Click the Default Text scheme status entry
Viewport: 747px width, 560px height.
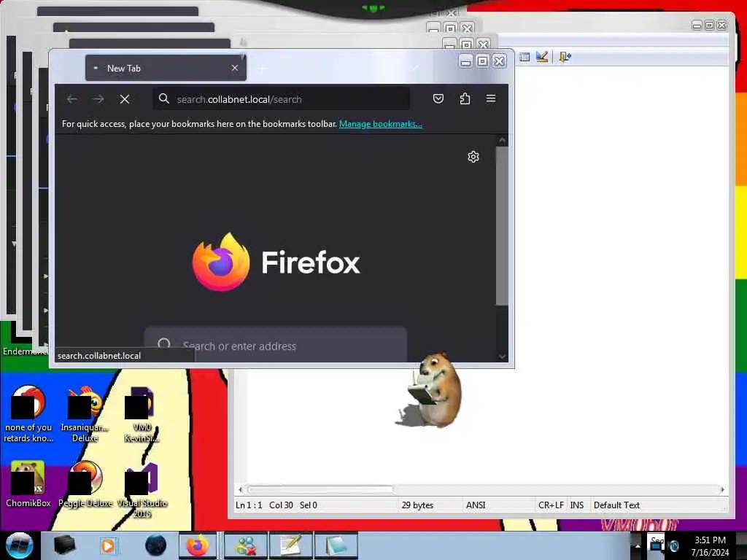pyautogui.click(x=616, y=505)
